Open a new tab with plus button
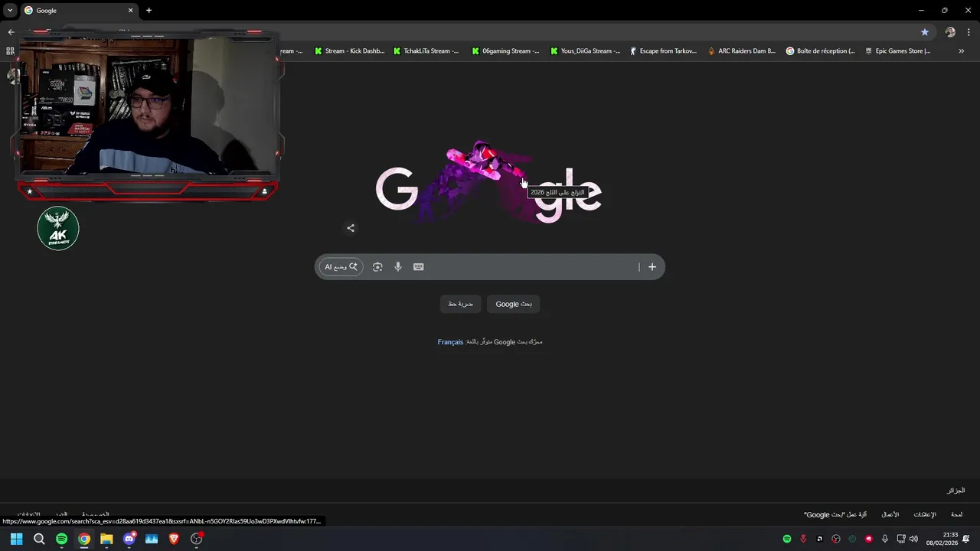The height and width of the screenshot is (551, 980). (x=149, y=11)
